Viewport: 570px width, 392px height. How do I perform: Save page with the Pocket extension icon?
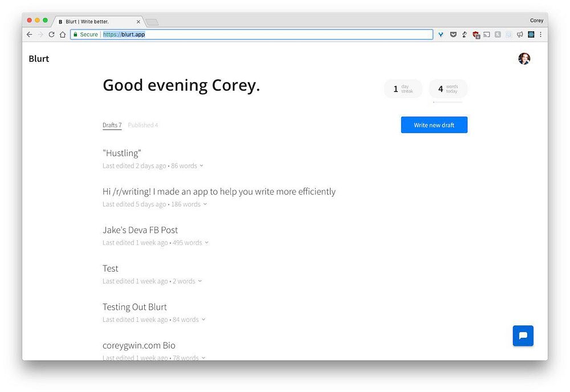click(453, 35)
